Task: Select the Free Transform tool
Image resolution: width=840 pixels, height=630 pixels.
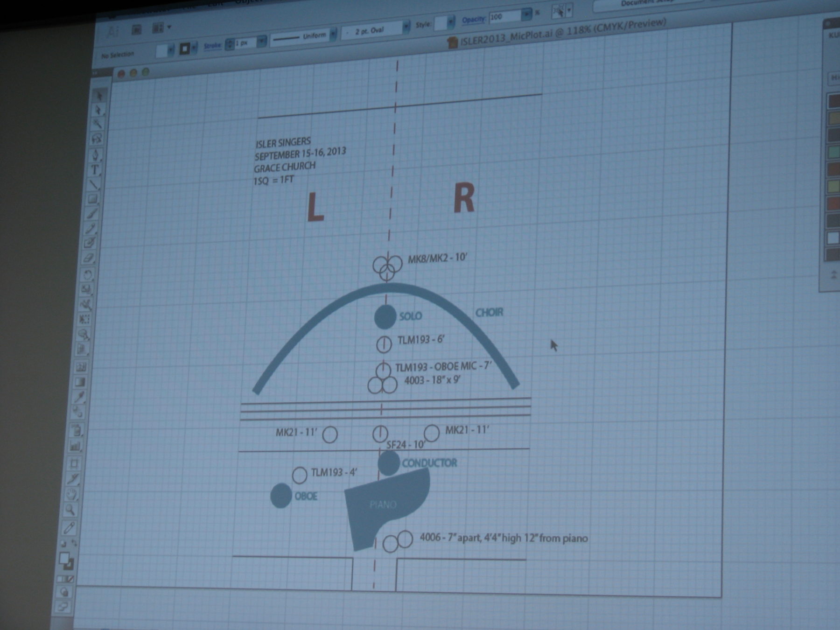Action: point(85,319)
